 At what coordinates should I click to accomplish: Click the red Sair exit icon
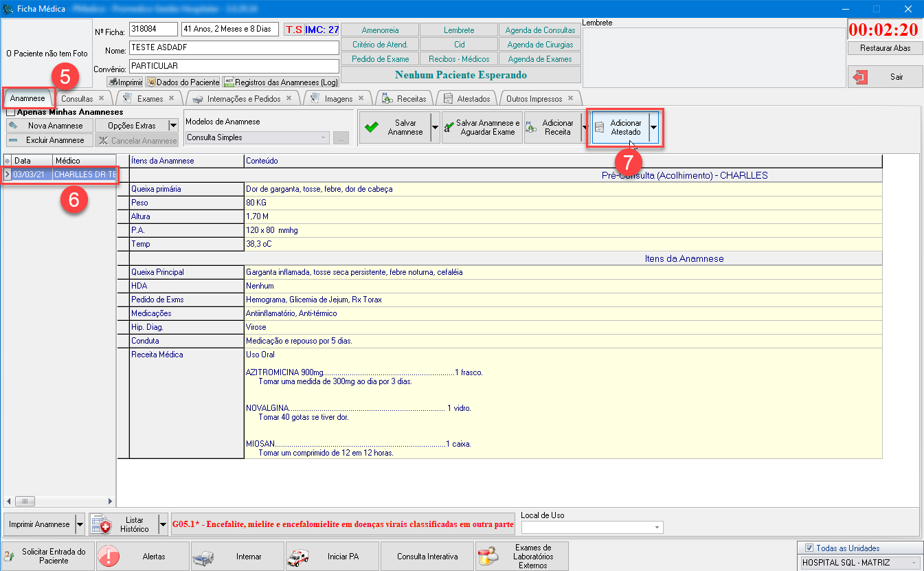point(860,77)
